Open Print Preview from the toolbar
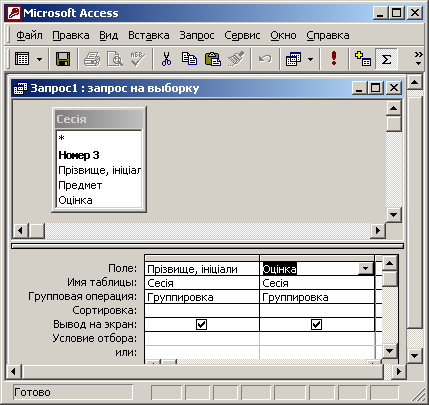Image resolution: width=429 pixels, height=405 pixels. pos(115,59)
